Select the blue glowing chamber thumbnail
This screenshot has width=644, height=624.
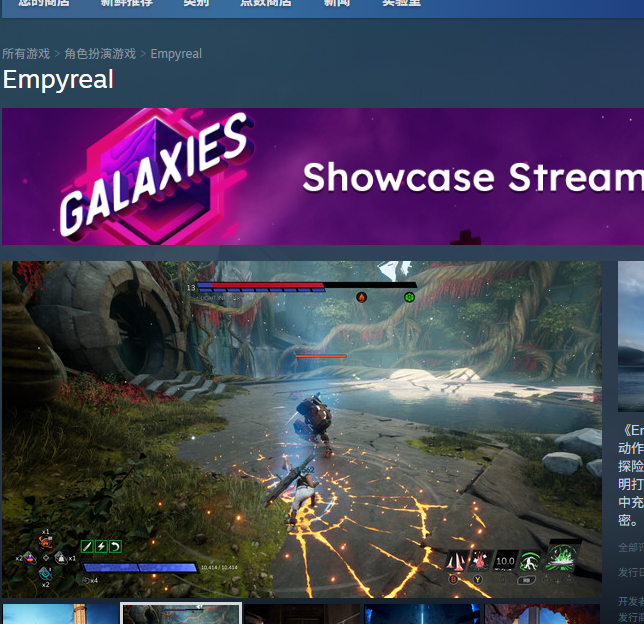pos(422,614)
